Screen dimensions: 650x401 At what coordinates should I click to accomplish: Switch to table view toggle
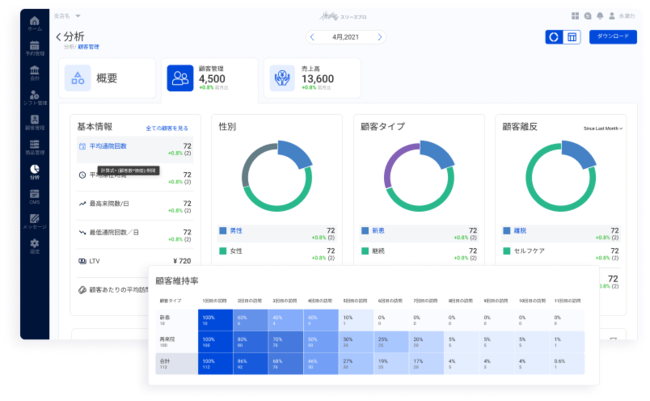point(572,37)
